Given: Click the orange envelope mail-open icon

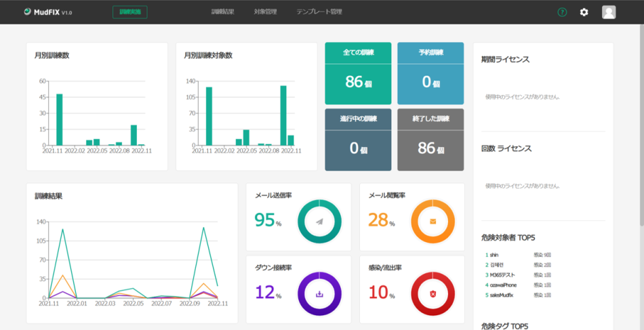Looking at the screenshot, I should [432, 221].
